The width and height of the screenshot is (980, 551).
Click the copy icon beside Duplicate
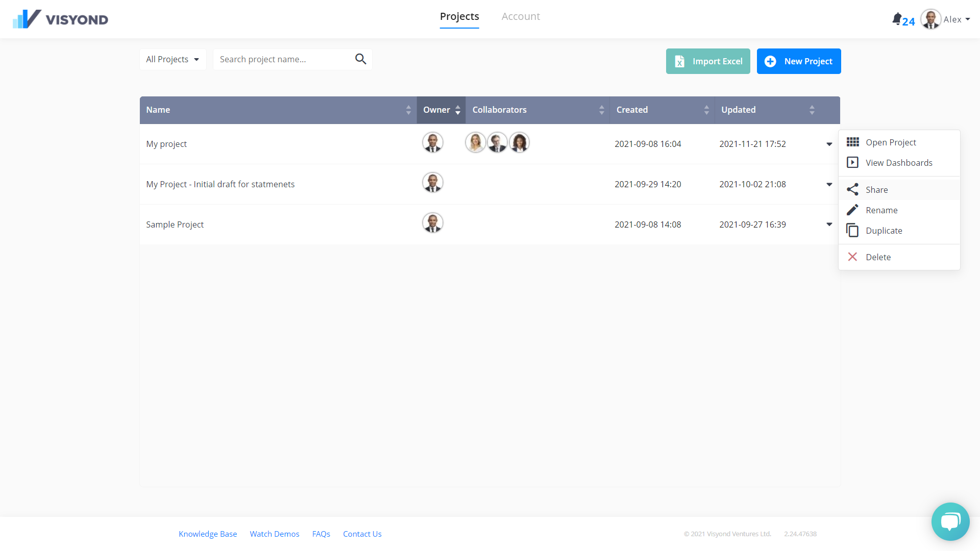pos(852,230)
